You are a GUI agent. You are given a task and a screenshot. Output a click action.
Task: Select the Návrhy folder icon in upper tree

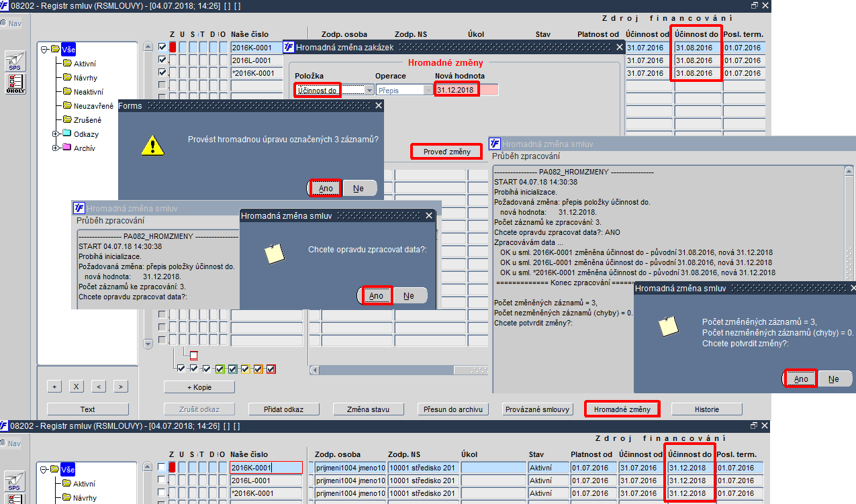coord(68,77)
